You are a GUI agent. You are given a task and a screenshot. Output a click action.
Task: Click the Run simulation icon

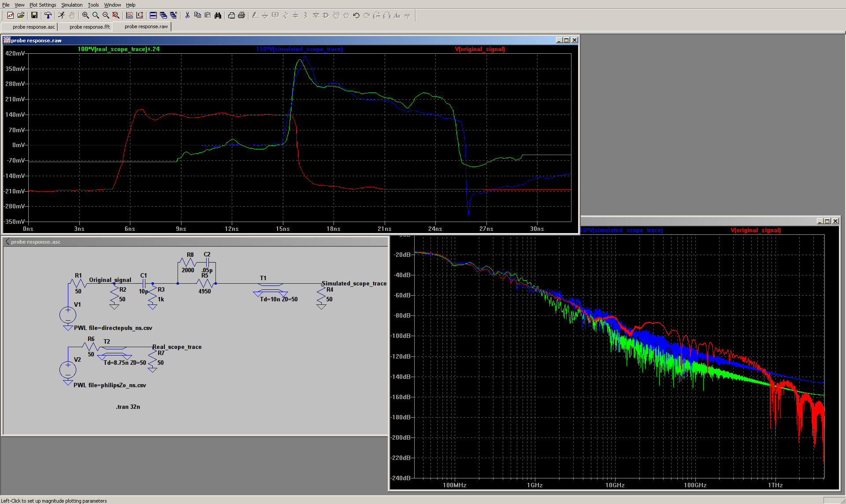pos(61,15)
